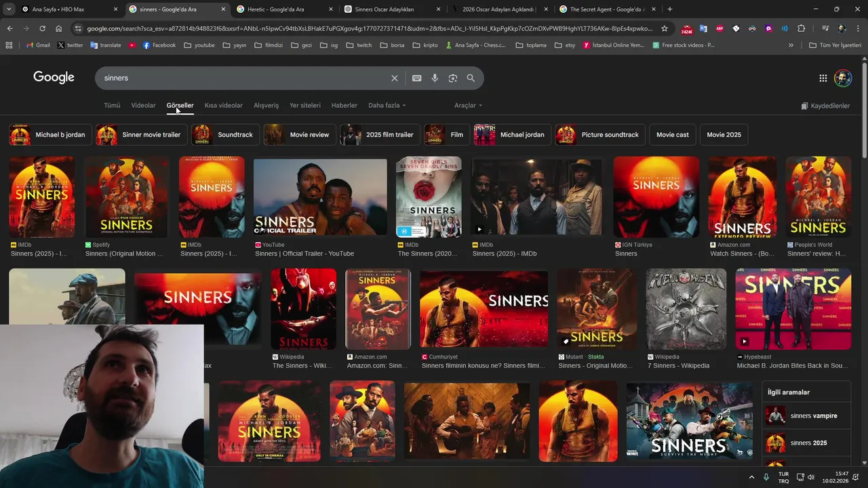Open the twitch bookmark folder

click(x=359, y=45)
